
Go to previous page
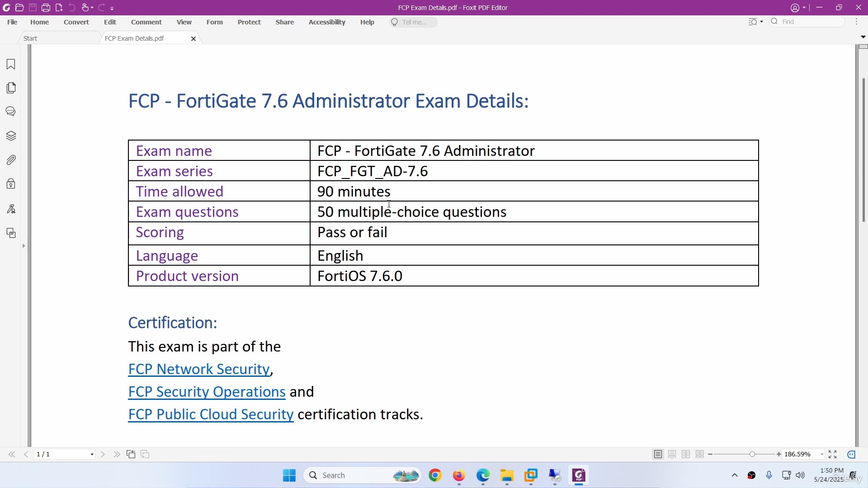coord(26,455)
